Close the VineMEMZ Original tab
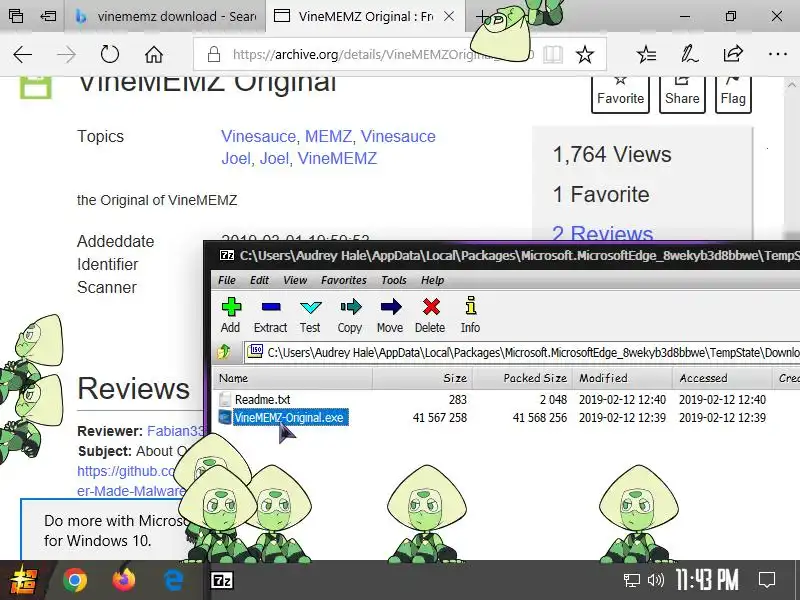Image resolution: width=800 pixels, height=600 pixels. 449,16
